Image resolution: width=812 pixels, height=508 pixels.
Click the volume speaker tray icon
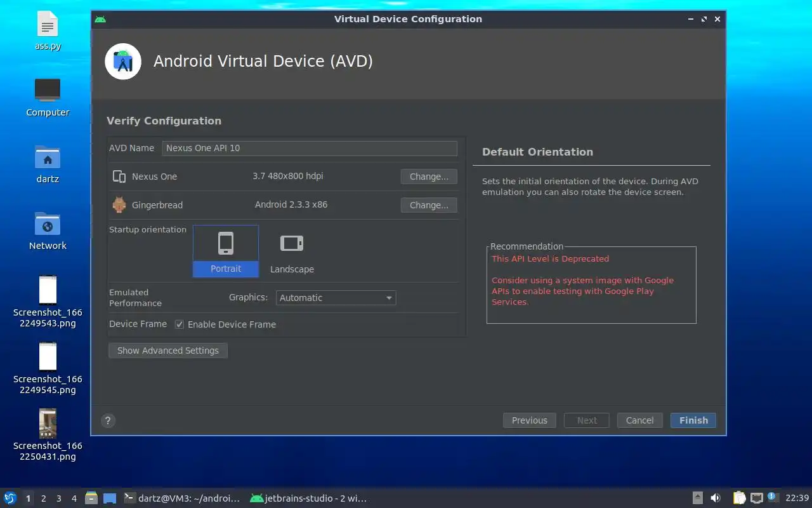pos(716,498)
